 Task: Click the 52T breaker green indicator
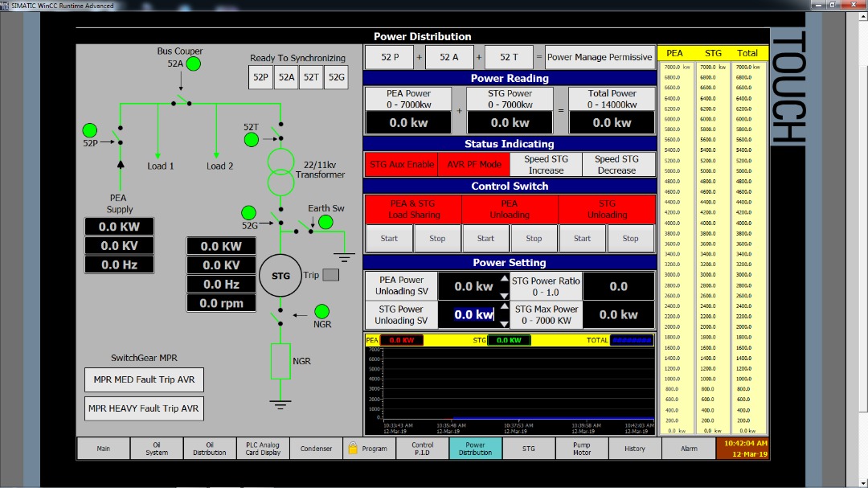[252, 140]
